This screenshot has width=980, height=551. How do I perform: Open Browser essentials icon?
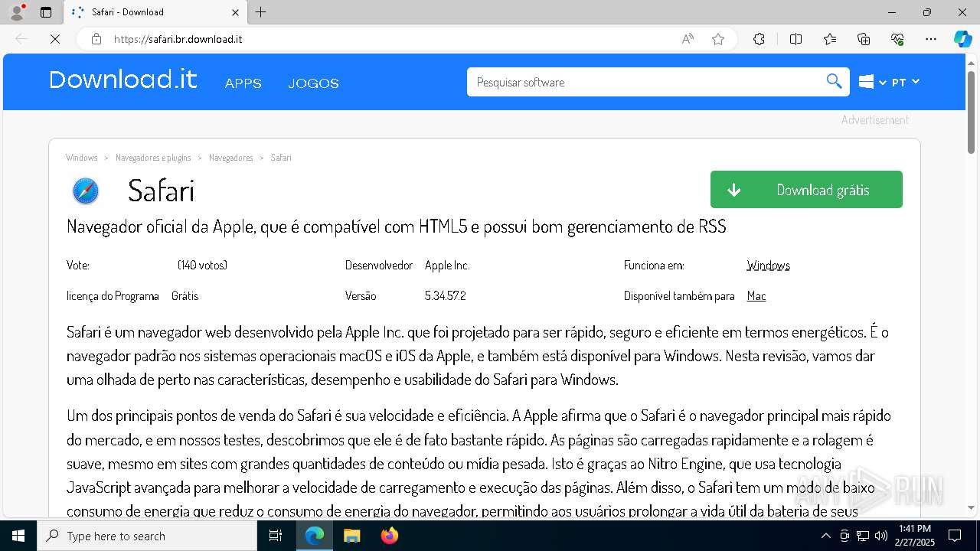pos(897,39)
